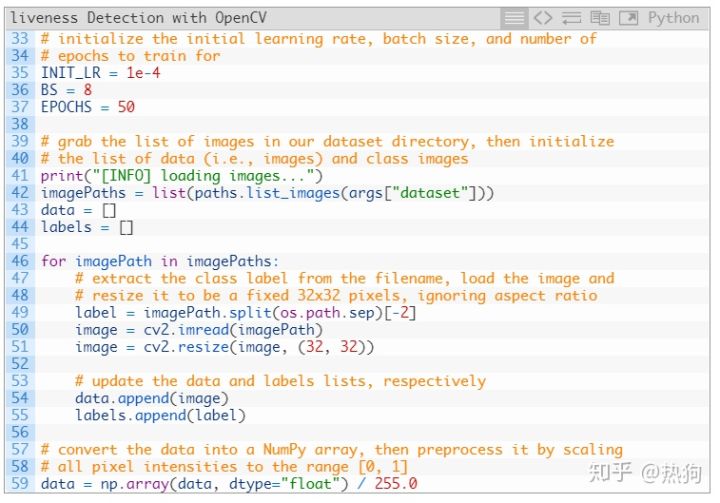Click the 'label = imagePath.split' line
The width and height of the screenshot is (720, 503).
point(246,313)
